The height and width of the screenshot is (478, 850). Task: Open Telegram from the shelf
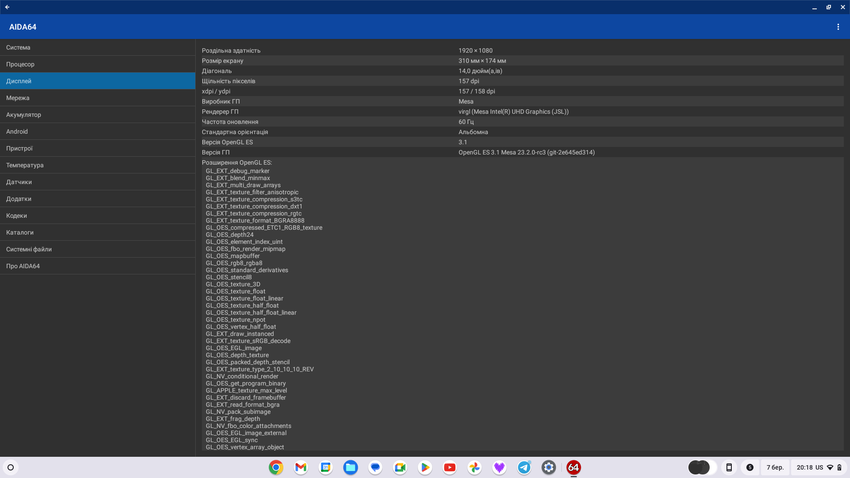[524, 467]
